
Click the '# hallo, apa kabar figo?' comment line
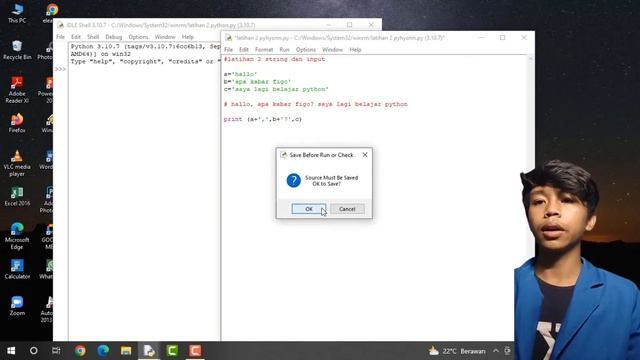pos(316,104)
